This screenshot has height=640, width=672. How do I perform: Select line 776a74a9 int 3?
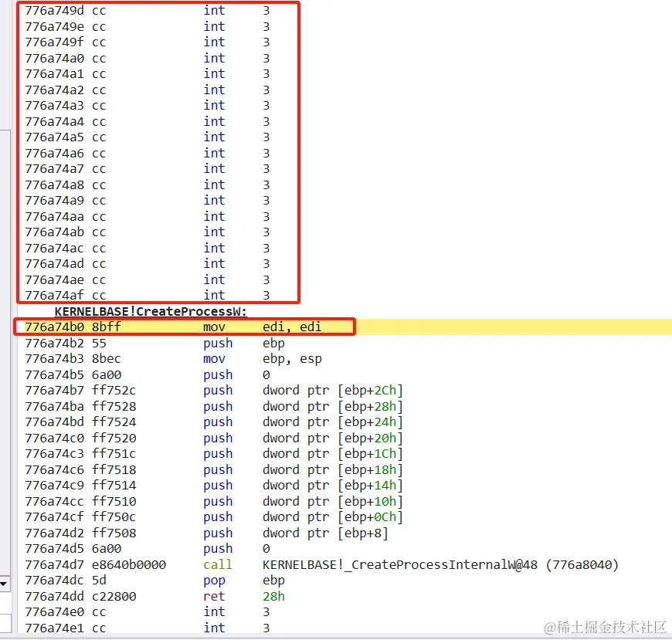pos(148,201)
